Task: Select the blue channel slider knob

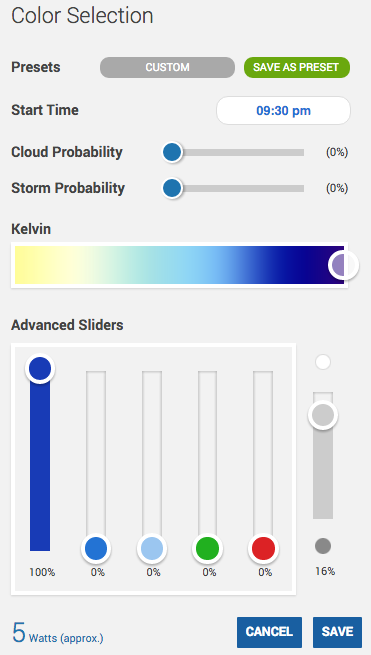Action: click(96, 548)
